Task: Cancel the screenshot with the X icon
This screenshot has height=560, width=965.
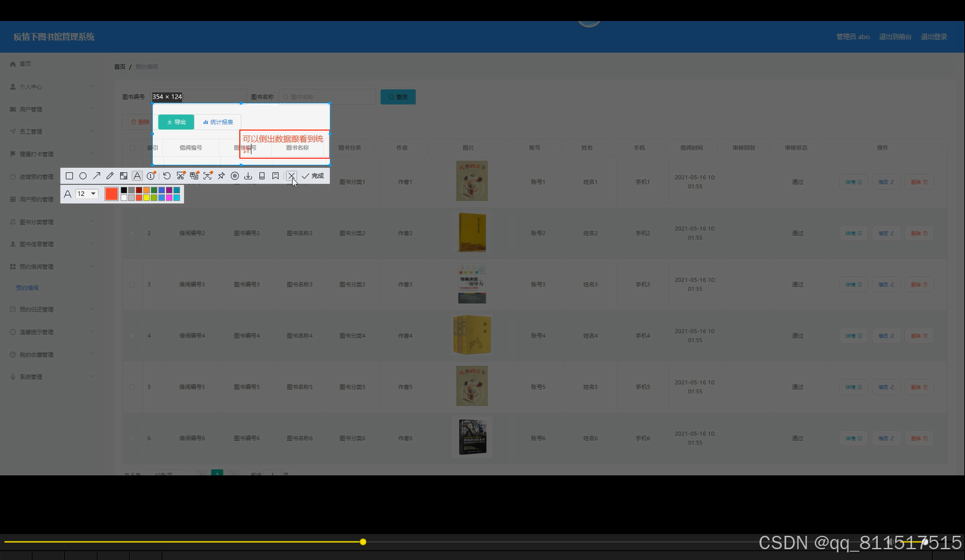Action: coord(291,176)
